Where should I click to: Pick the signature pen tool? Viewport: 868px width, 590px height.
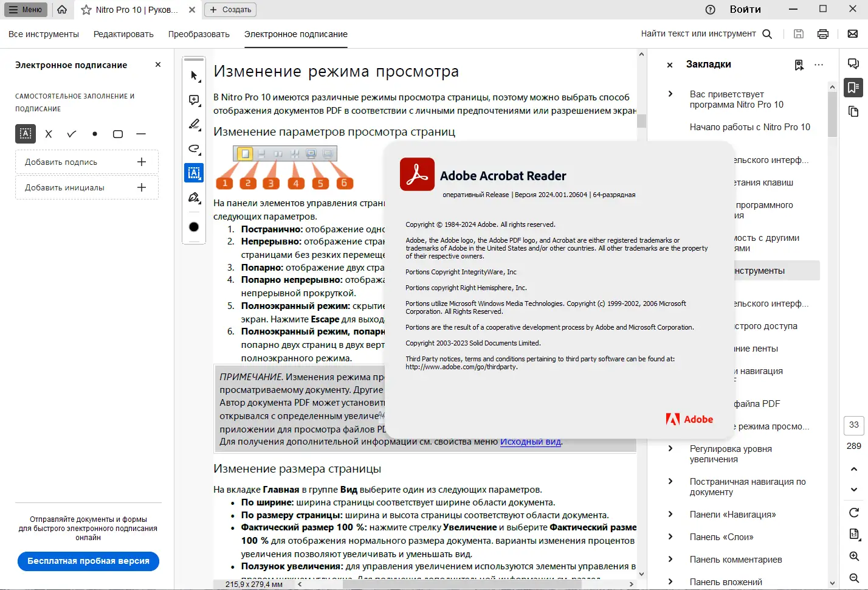coord(193,197)
